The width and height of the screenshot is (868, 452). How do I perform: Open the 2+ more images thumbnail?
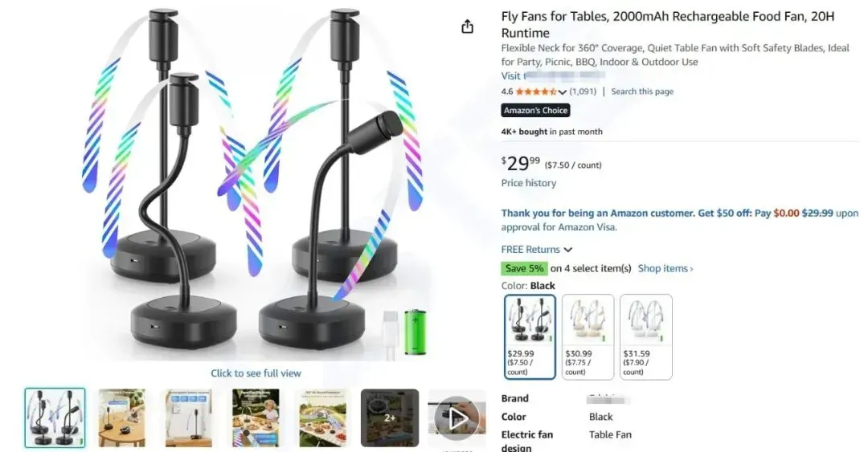click(390, 418)
